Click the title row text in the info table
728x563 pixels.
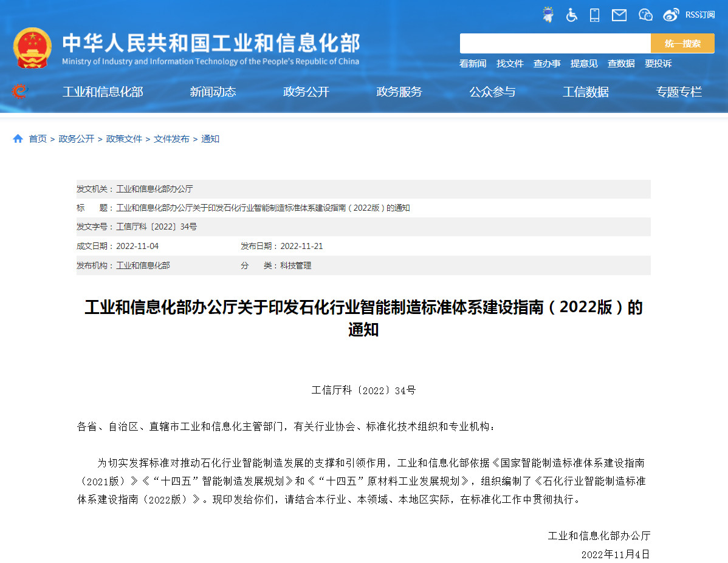263,208
